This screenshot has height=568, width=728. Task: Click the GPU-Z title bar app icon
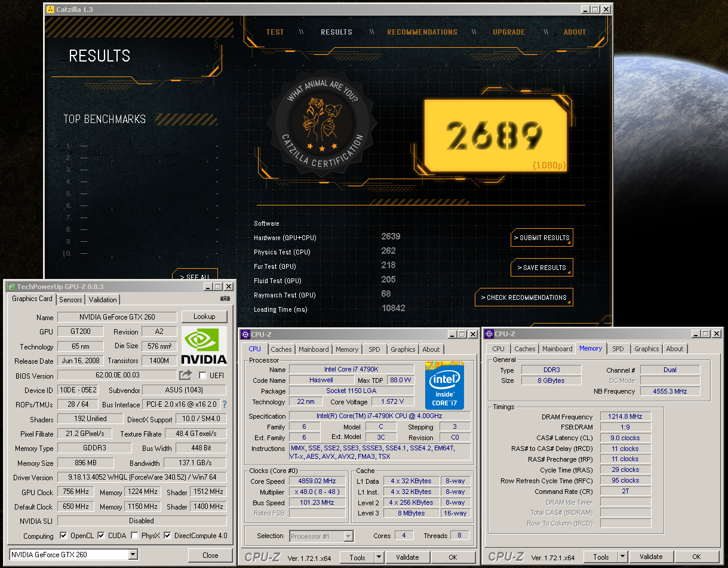click(x=11, y=287)
